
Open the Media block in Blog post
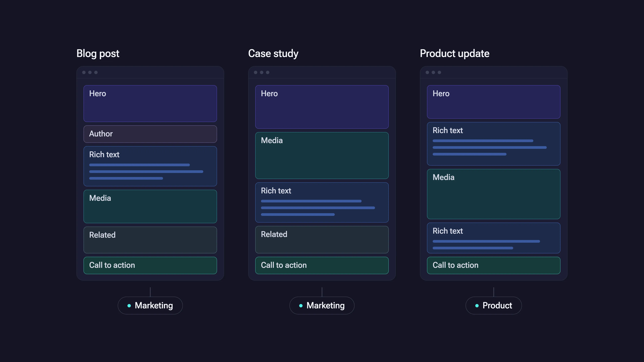150,206
